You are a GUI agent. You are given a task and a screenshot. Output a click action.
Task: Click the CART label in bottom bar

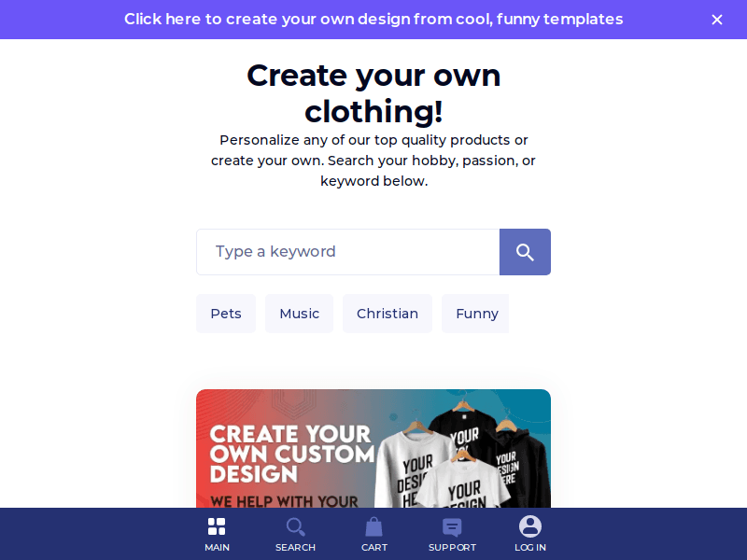tap(374, 548)
